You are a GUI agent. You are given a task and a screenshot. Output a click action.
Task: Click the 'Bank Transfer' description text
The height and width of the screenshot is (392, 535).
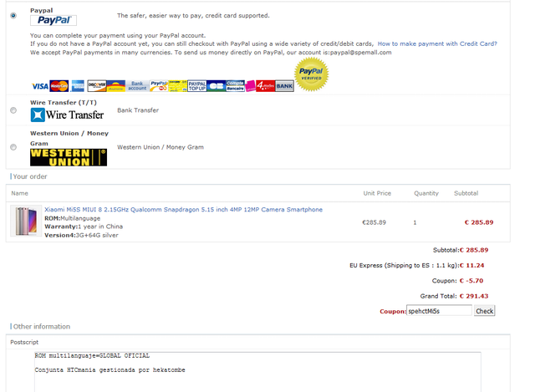138,110
